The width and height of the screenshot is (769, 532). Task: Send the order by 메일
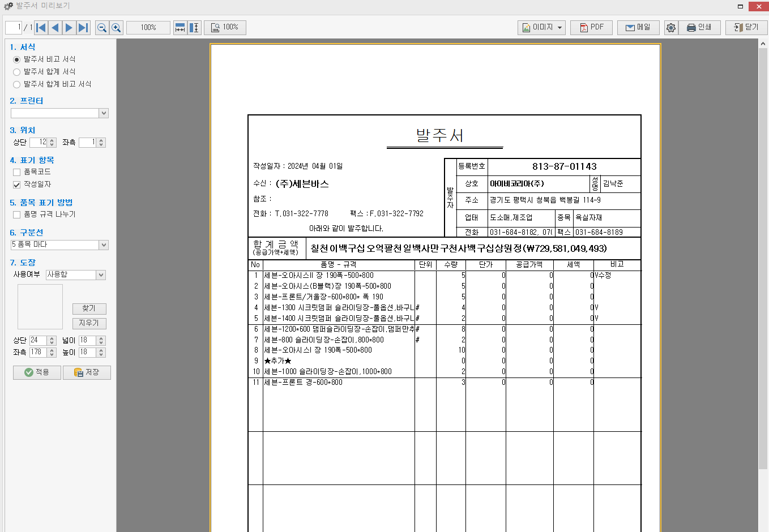coord(638,27)
